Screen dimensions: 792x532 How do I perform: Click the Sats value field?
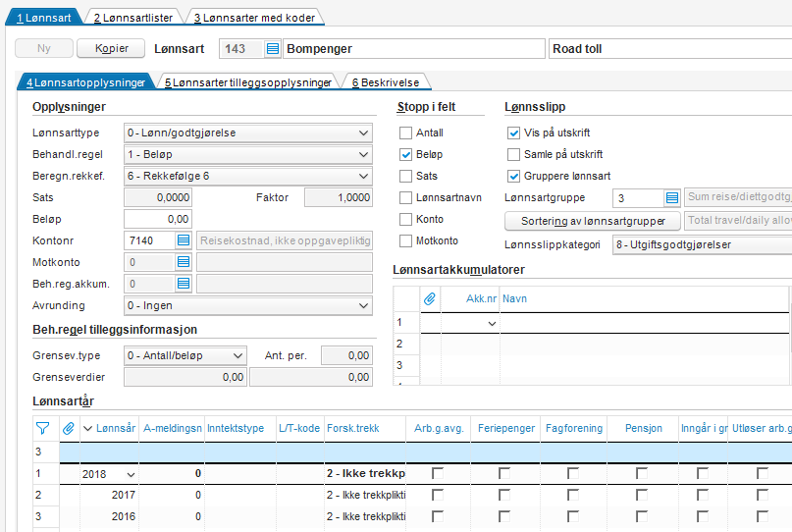point(158,197)
